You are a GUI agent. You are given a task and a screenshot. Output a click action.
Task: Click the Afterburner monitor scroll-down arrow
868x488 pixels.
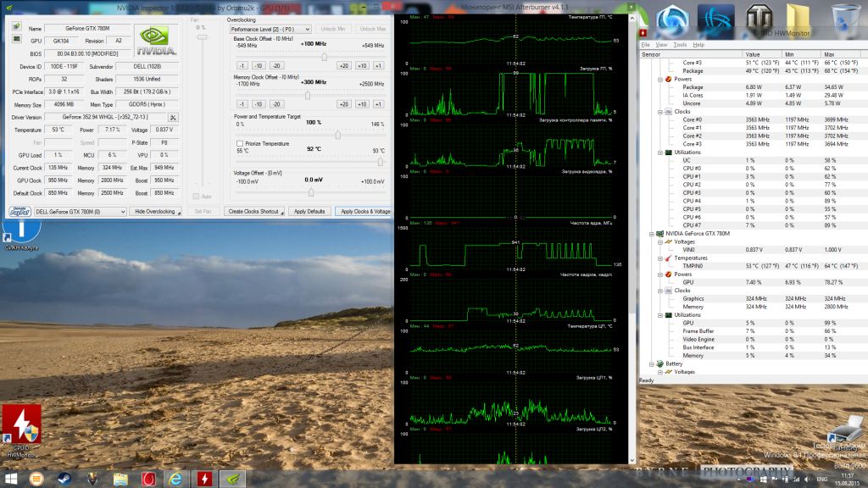pos(632,460)
